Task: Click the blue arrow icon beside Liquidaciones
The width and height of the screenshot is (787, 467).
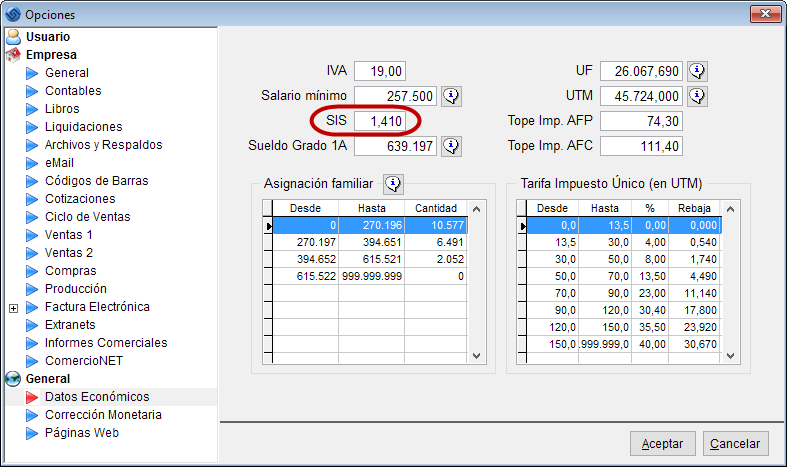Action: tap(32, 128)
